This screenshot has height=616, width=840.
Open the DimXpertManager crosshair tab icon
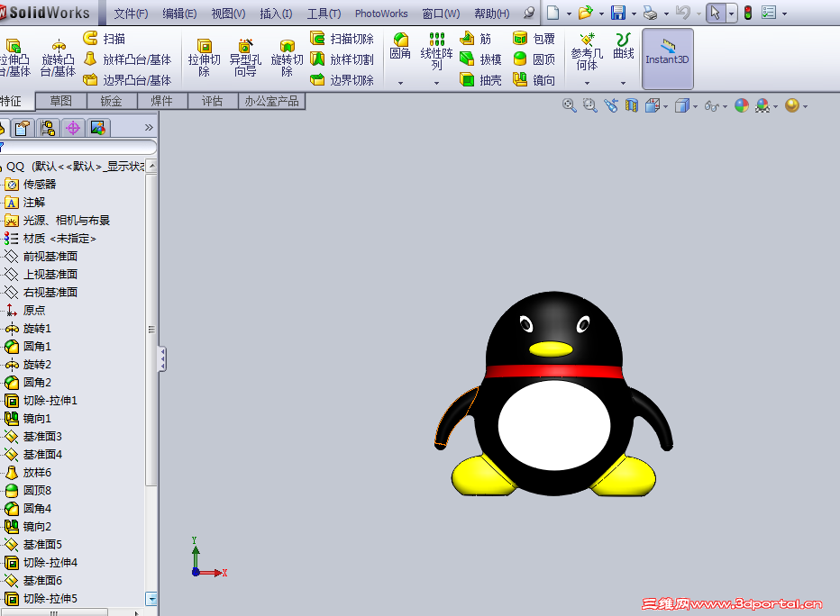[73, 128]
